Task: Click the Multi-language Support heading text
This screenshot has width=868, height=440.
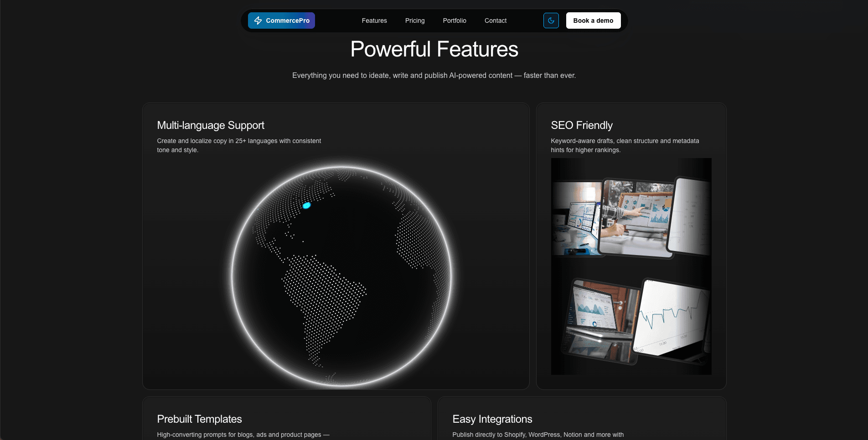Action: pos(211,125)
